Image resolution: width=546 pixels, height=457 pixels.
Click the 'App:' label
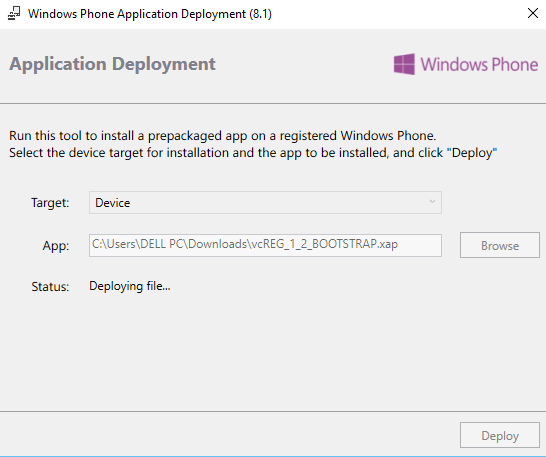(x=56, y=246)
